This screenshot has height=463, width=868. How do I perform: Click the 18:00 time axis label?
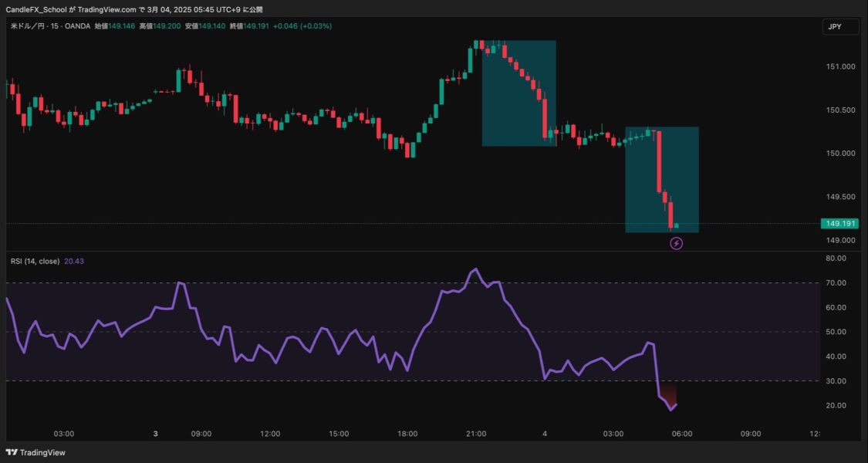coord(407,434)
